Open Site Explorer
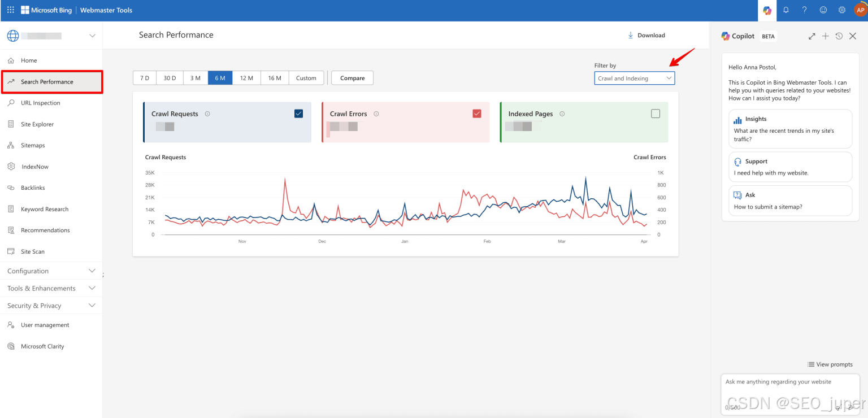This screenshot has height=418, width=868. [51, 124]
